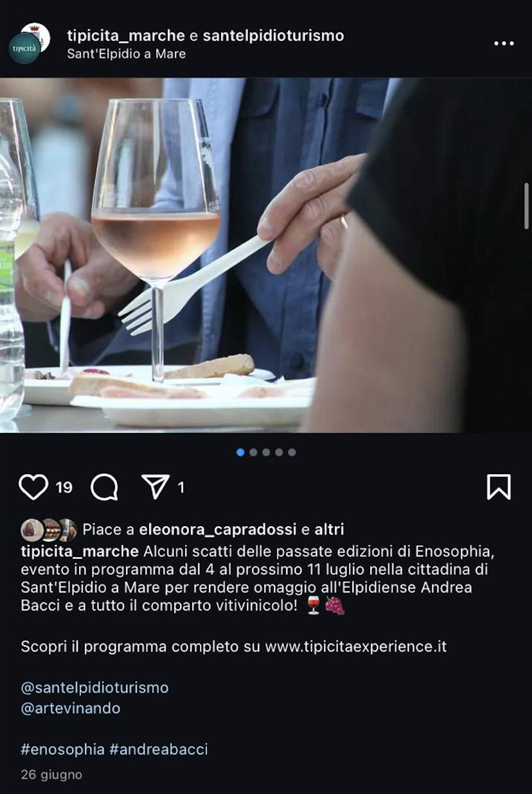Like the post with the heart icon
This screenshot has width=532, height=794.
tap(33, 487)
